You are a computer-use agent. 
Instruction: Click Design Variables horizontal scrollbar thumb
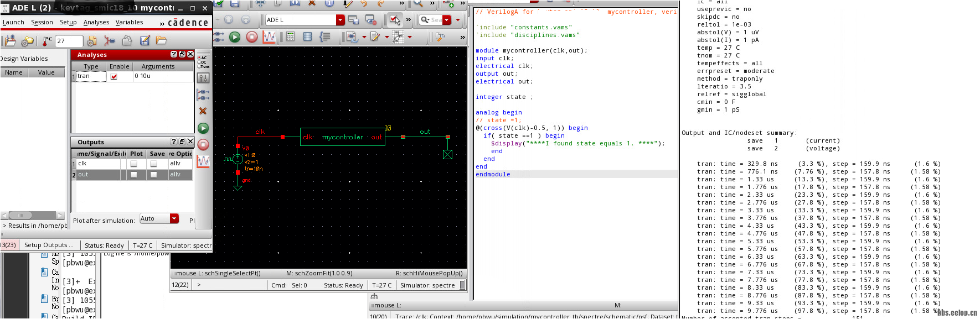coord(20,216)
